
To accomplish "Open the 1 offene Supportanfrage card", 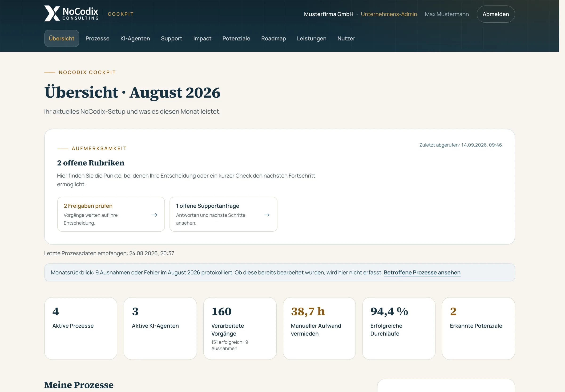I will (x=223, y=214).
